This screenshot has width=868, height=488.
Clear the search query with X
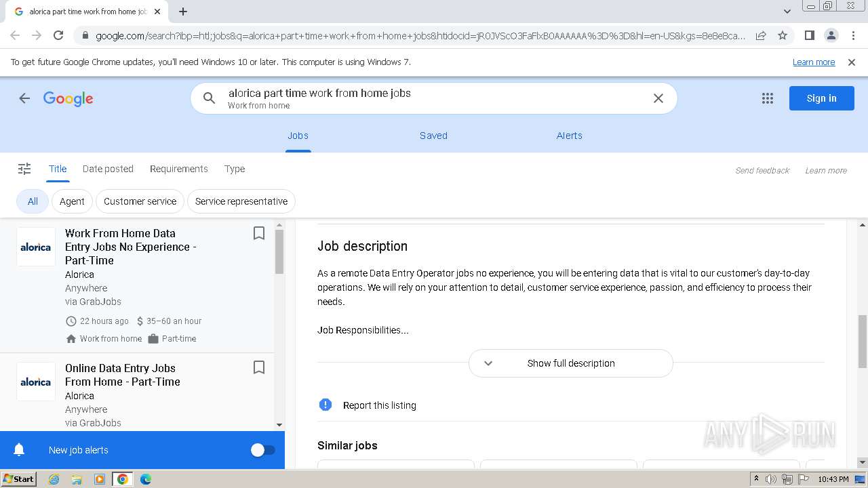(x=658, y=98)
